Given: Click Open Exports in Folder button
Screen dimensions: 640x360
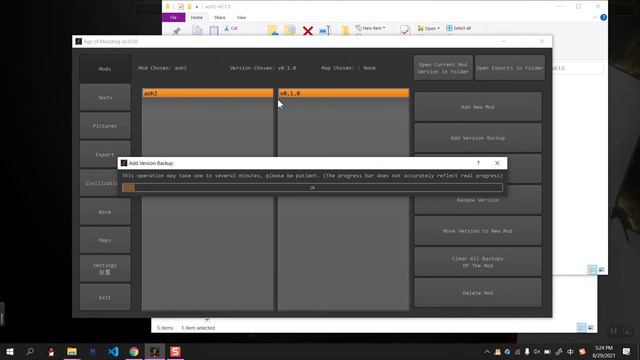Looking at the screenshot, I should (510, 68).
